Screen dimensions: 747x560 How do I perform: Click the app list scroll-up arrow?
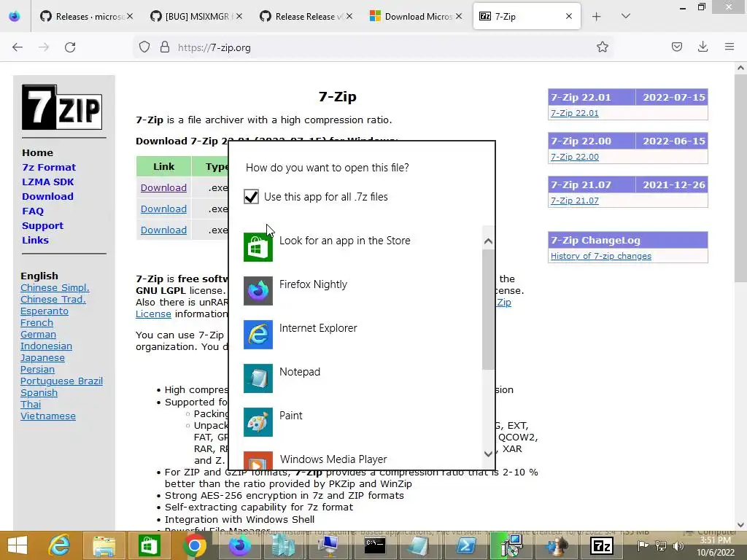click(x=488, y=241)
